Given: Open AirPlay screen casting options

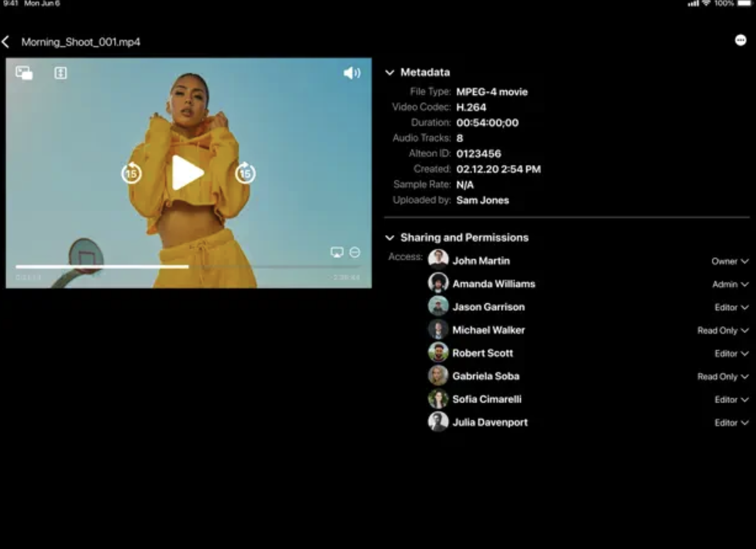Looking at the screenshot, I should click(x=337, y=252).
